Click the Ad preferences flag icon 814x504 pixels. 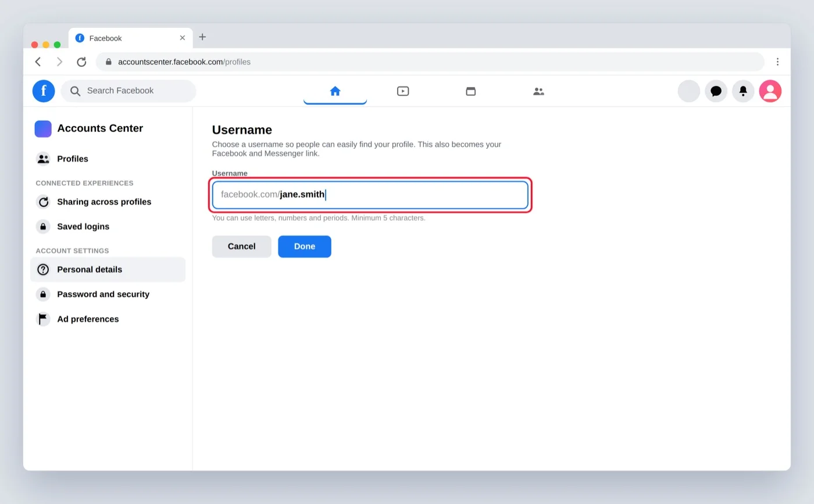point(43,319)
